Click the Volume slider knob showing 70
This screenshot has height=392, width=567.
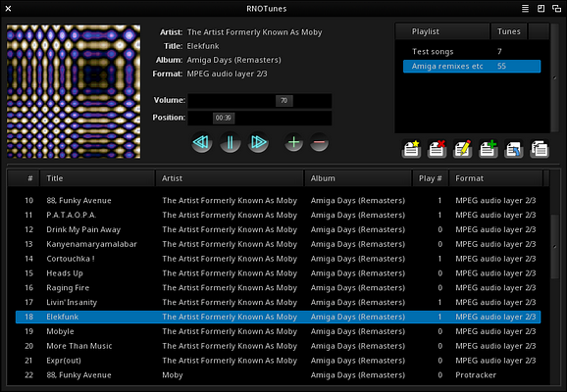point(284,101)
